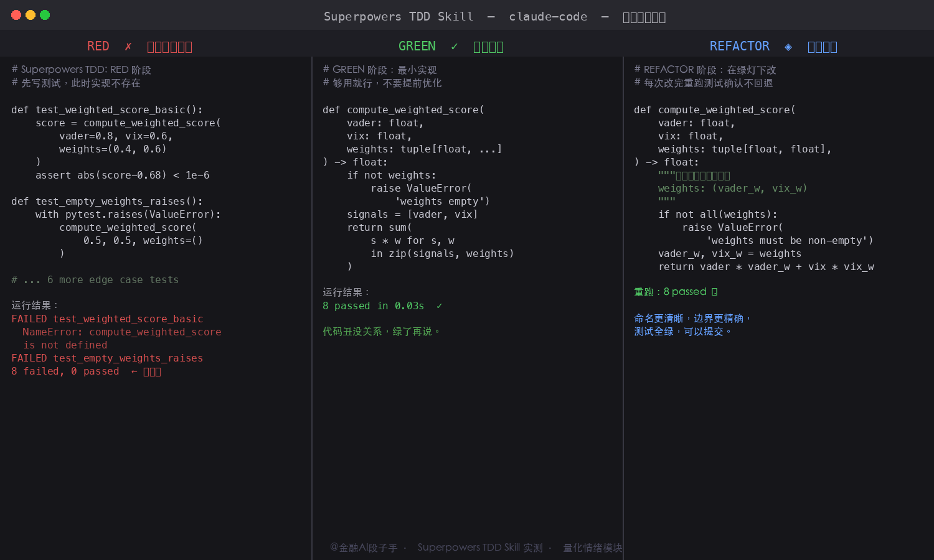Click the line '0.5, 0.5, weights=()'
This screenshot has width=934, height=560.
143,241
